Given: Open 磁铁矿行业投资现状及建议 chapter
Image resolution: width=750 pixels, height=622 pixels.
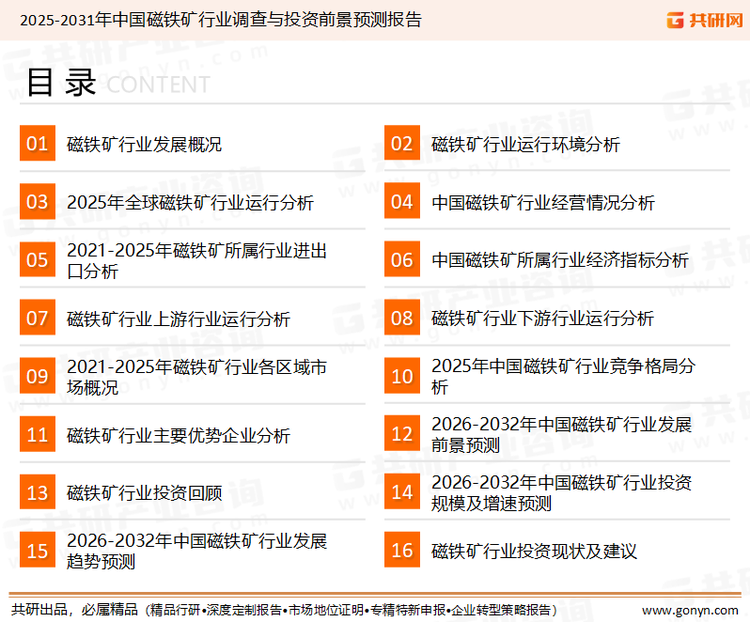Looking at the screenshot, I should [x=534, y=551].
